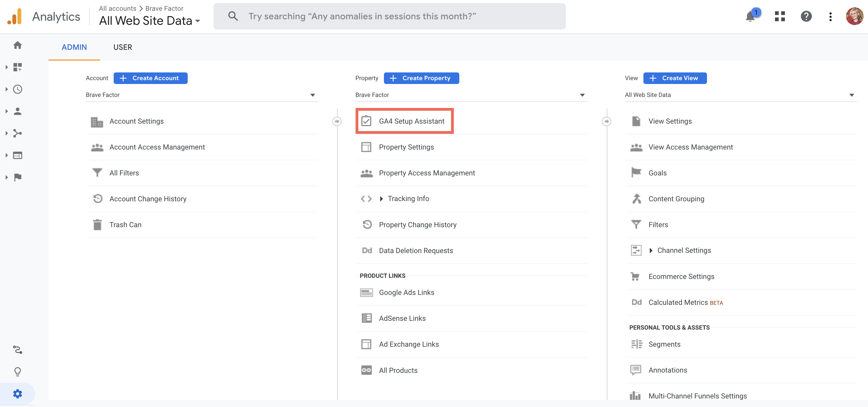Switch to the ADMIN tab

74,47
